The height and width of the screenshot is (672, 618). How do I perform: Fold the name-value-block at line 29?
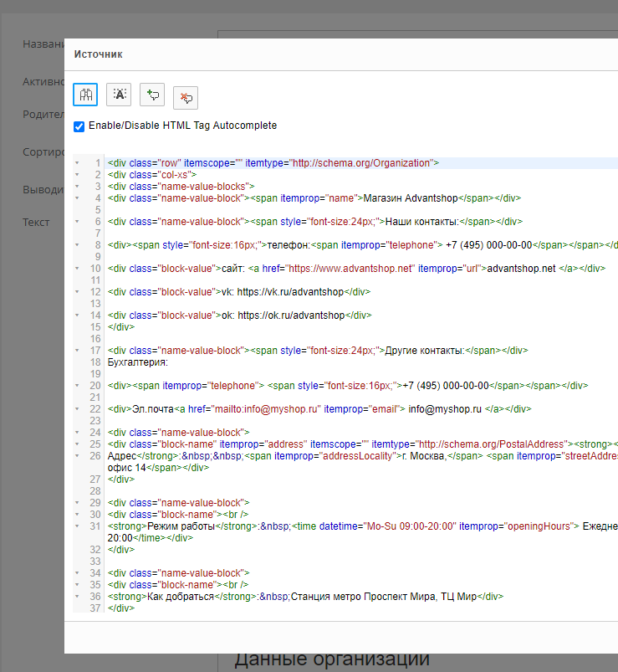point(78,503)
